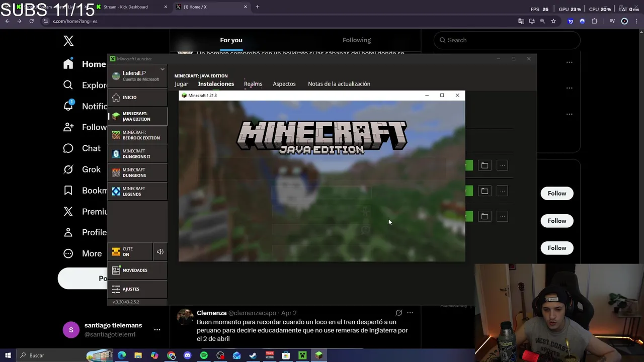The height and width of the screenshot is (362, 644).
Task: Click the bottom Follow button on X
Action: point(557,248)
